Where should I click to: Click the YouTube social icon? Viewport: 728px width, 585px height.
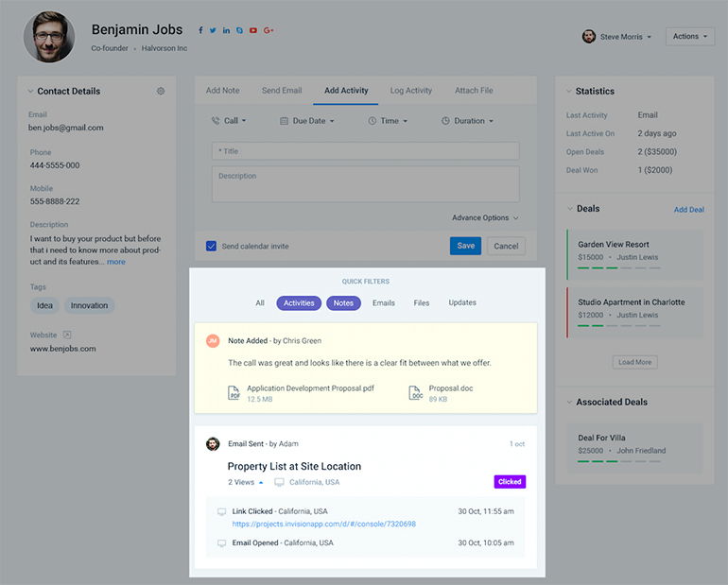pyautogui.click(x=253, y=30)
